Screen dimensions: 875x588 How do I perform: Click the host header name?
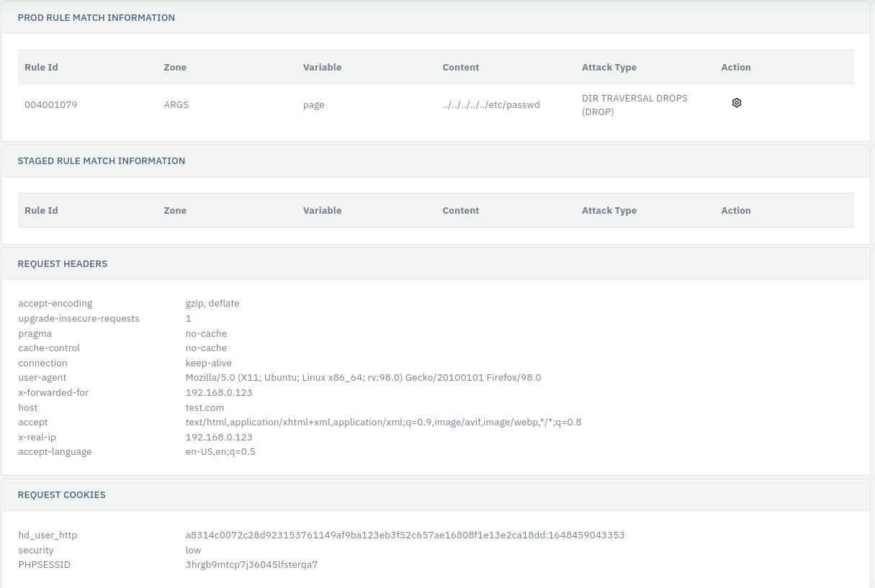[x=28, y=408]
